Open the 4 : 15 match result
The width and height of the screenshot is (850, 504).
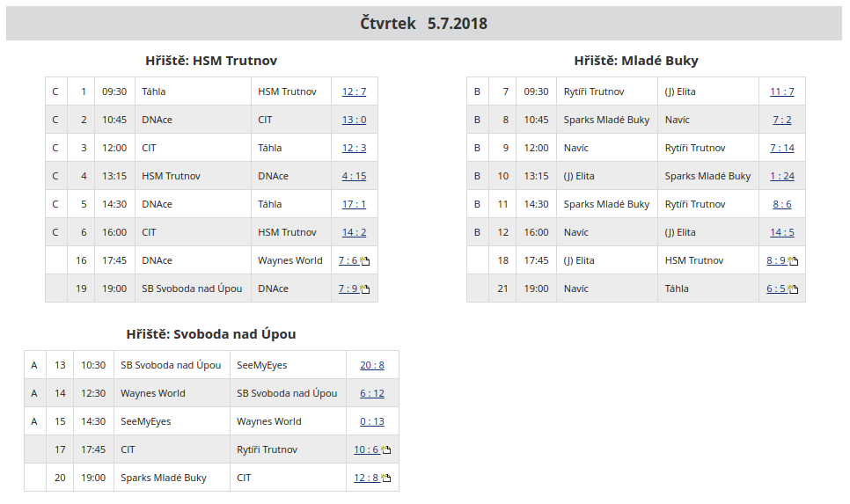click(354, 176)
